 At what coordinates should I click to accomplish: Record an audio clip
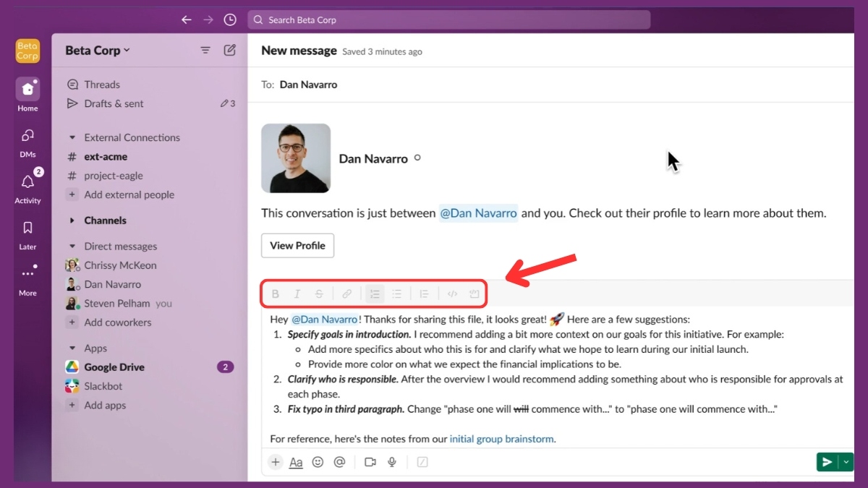[x=392, y=462]
